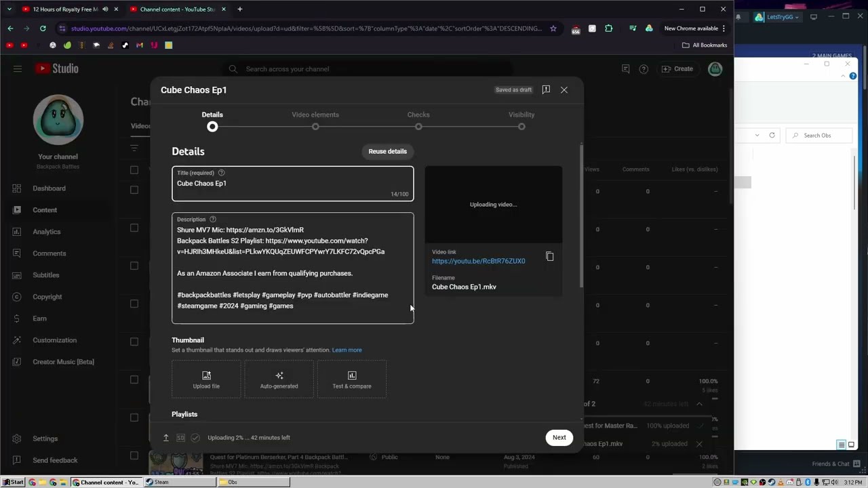Screen dimensions: 868x488
Task: Click inside the Description text box
Action: coord(292,268)
